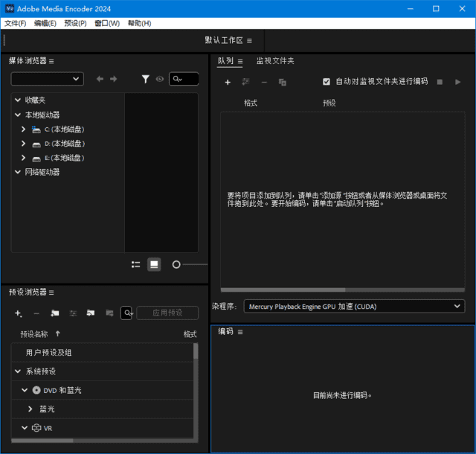The height and width of the screenshot is (454, 476).
Task: Click the create new preset plus icon
Action: [x=19, y=313]
